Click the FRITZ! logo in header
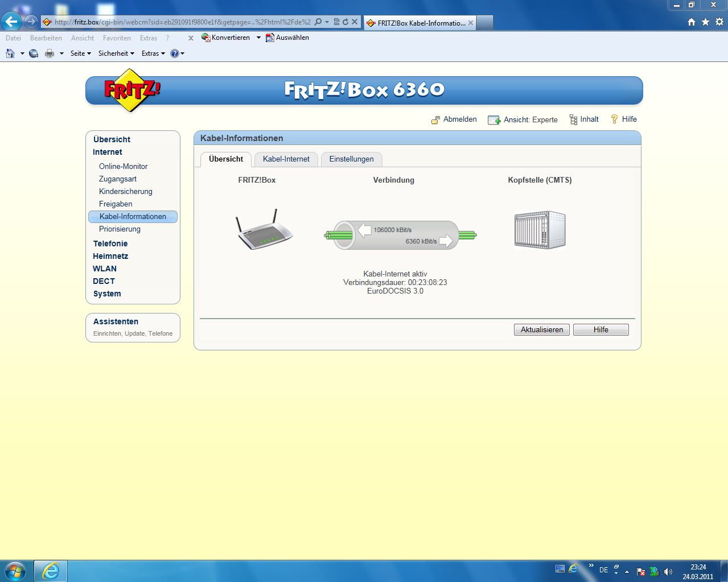The width and height of the screenshot is (728, 582). pyautogui.click(x=132, y=90)
